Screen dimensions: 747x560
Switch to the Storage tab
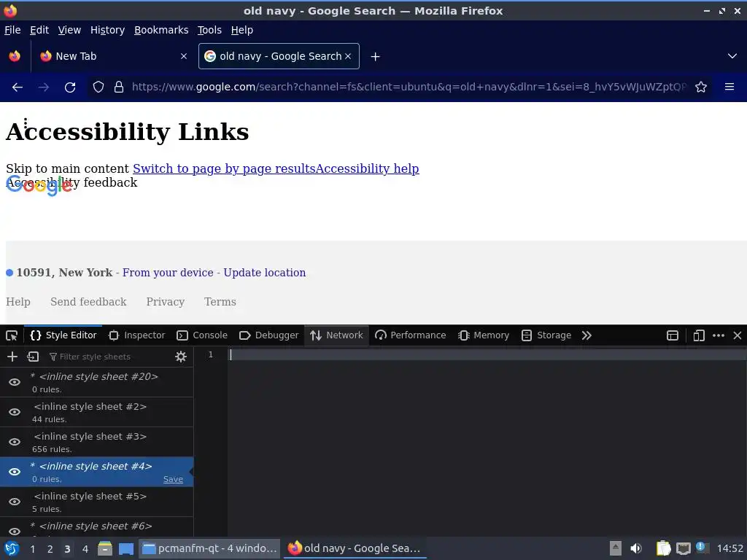click(546, 335)
